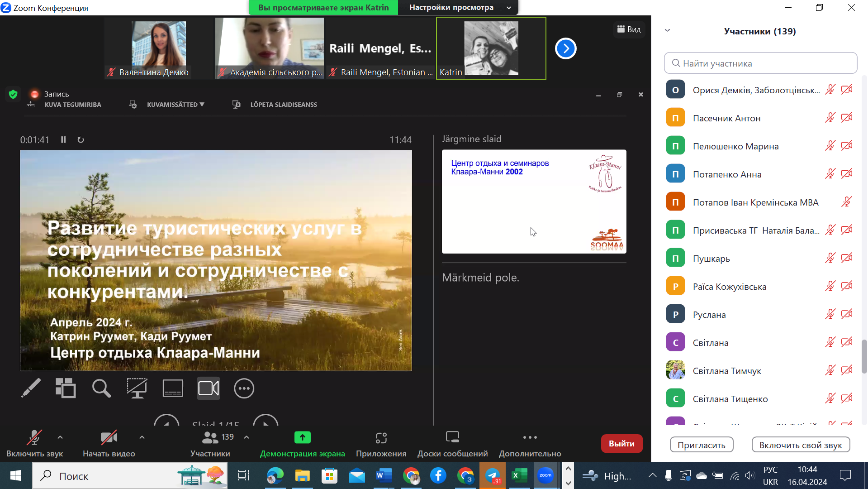
Task: Toggle the subtitles icon in presenter view
Action: tap(173, 388)
